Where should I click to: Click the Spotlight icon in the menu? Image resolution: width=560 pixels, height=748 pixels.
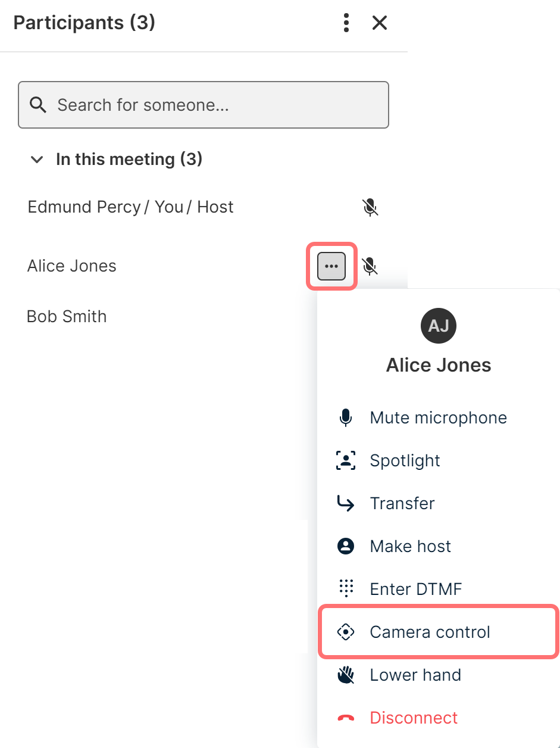tap(346, 460)
